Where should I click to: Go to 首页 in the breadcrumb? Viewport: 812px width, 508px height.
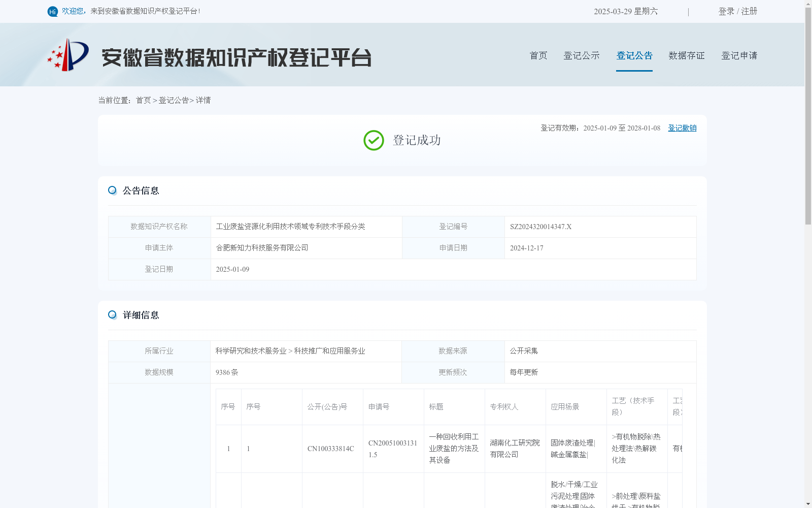(144, 100)
